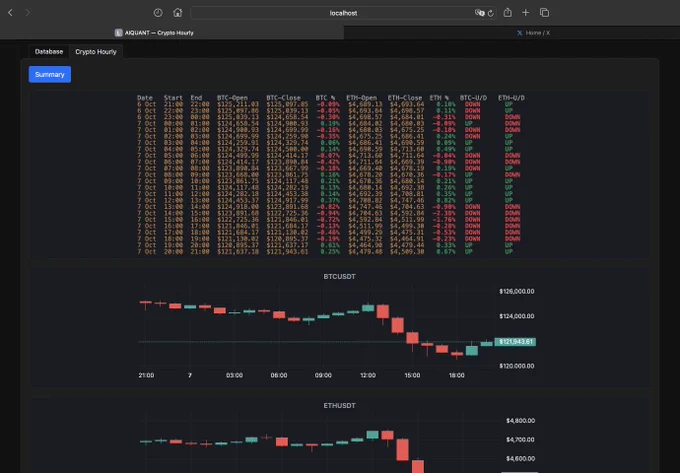680x473 pixels.
Task: Open the history clock icon in the toolbar
Action: click(158, 13)
